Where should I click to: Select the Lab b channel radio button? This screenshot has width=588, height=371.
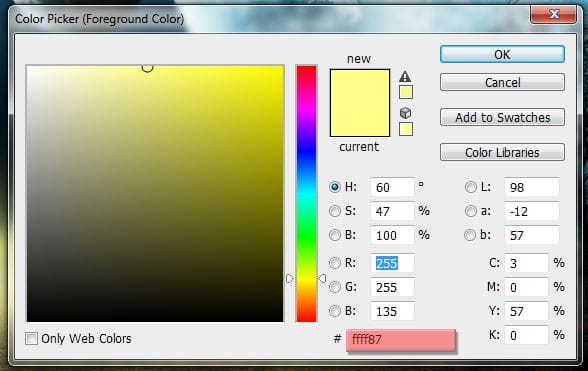pyautogui.click(x=470, y=235)
